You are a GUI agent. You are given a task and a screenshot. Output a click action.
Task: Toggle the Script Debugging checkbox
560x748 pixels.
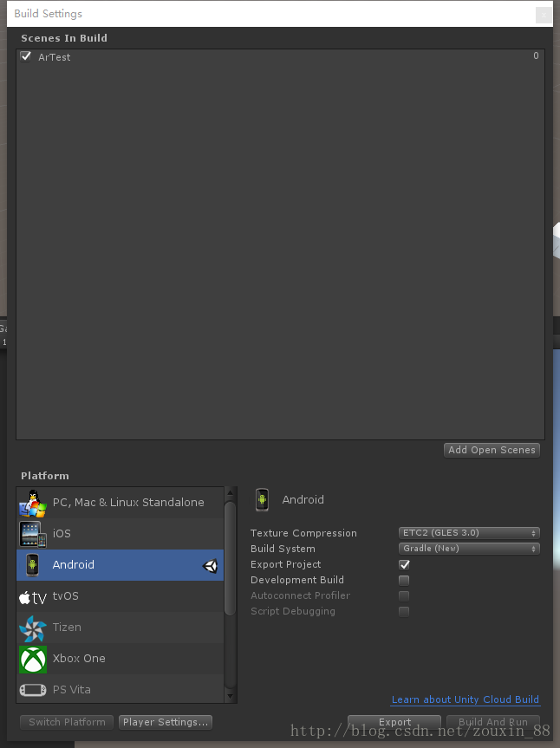pyautogui.click(x=404, y=612)
